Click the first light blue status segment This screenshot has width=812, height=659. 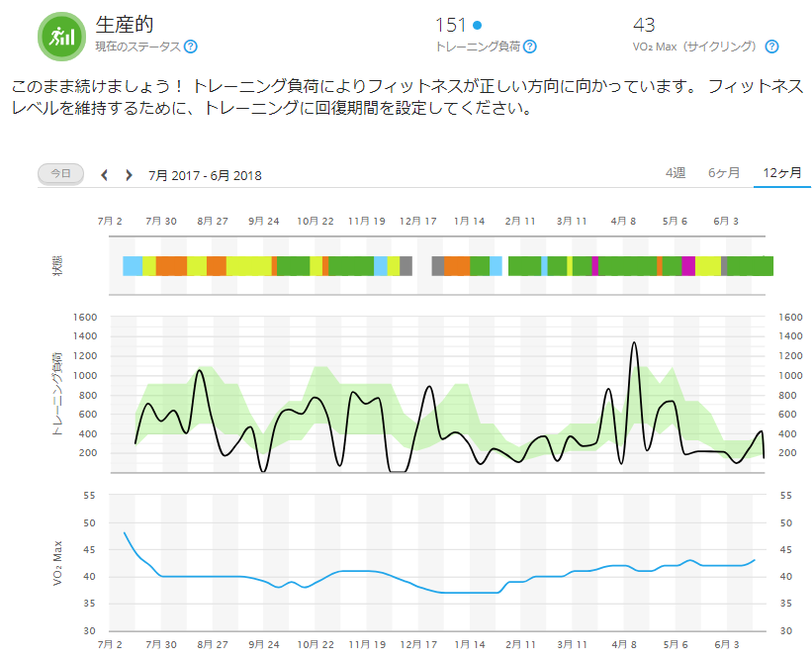133,266
